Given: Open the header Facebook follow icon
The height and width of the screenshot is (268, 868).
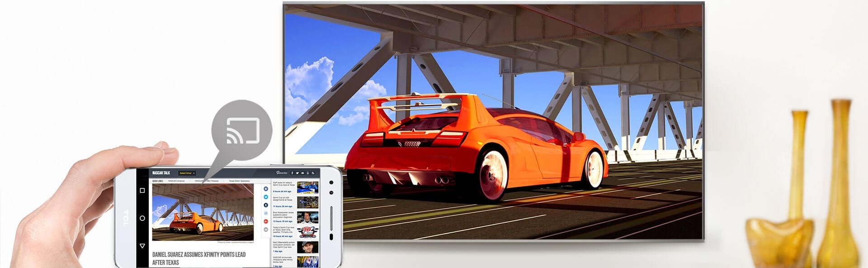Looking at the screenshot, I should point(292,173).
